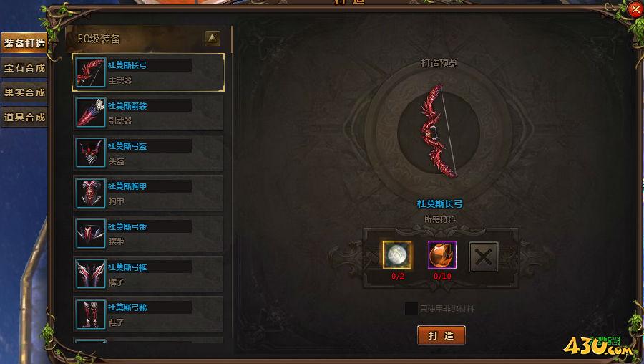
Task: Choose the 杜莫斯弓裤 pants icon
Action: 90,274
